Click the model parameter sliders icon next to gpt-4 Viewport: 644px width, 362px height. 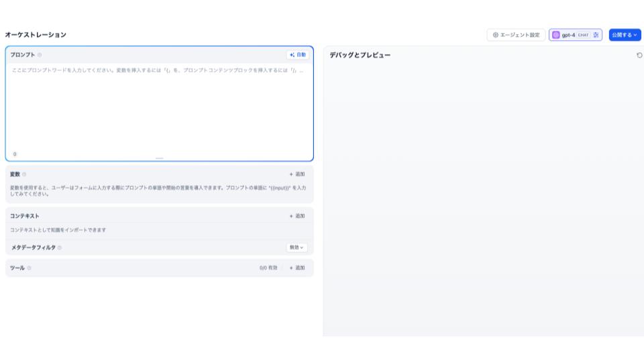tap(596, 35)
